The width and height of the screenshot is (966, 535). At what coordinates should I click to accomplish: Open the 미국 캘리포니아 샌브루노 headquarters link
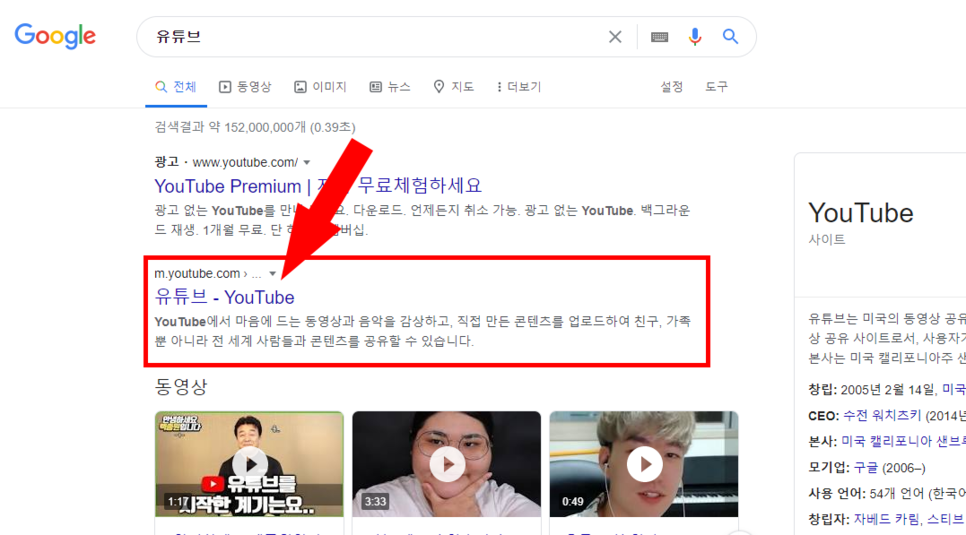pos(904,442)
